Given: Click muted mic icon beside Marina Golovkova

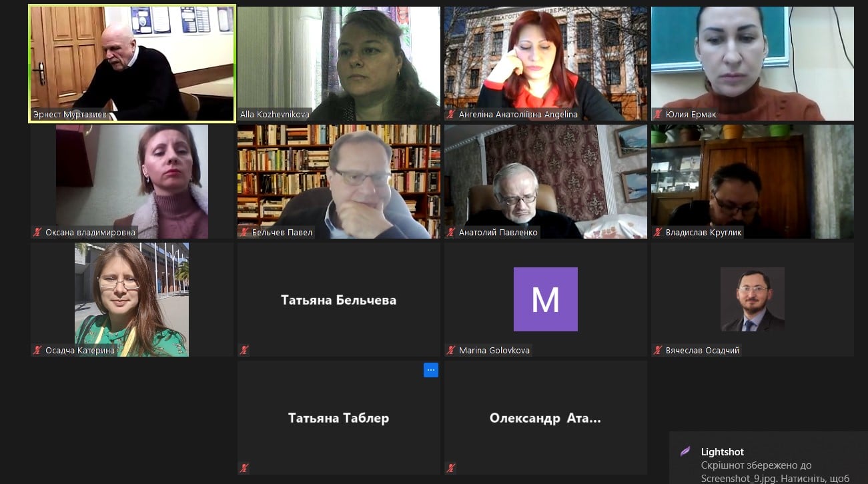Looking at the screenshot, I should tap(452, 350).
